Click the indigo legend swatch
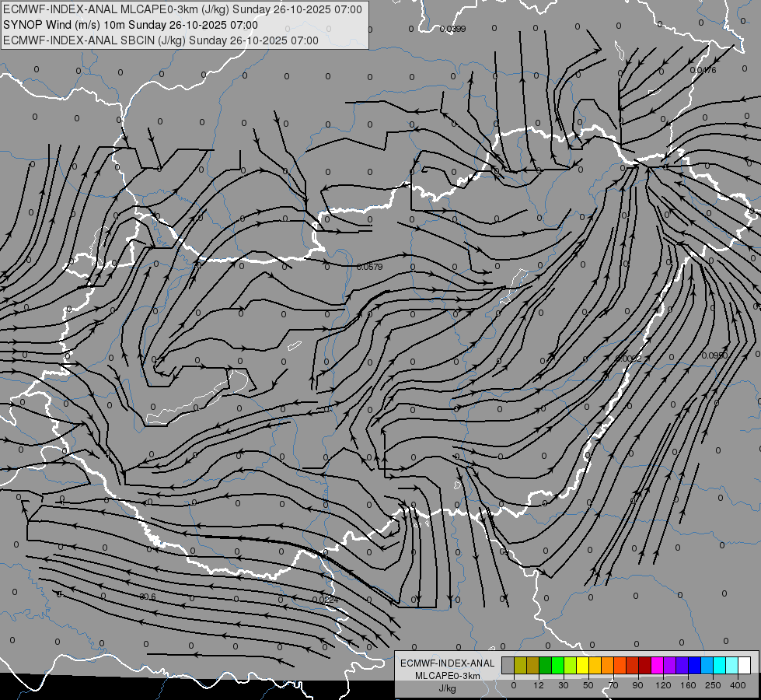The height and width of the screenshot is (700, 761). pyautogui.click(x=682, y=665)
